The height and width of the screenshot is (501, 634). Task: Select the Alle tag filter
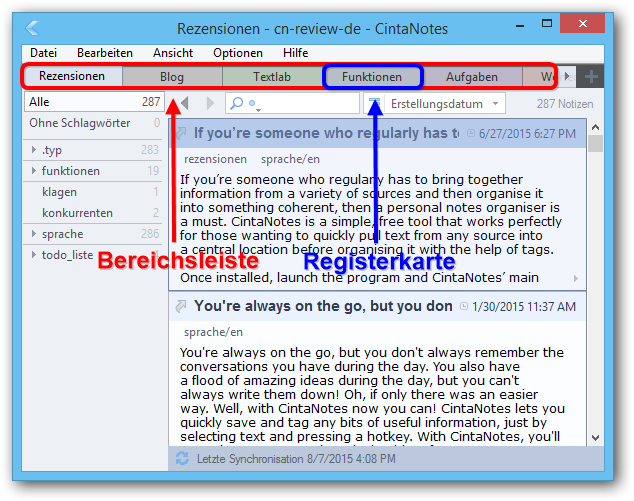point(94,101)
